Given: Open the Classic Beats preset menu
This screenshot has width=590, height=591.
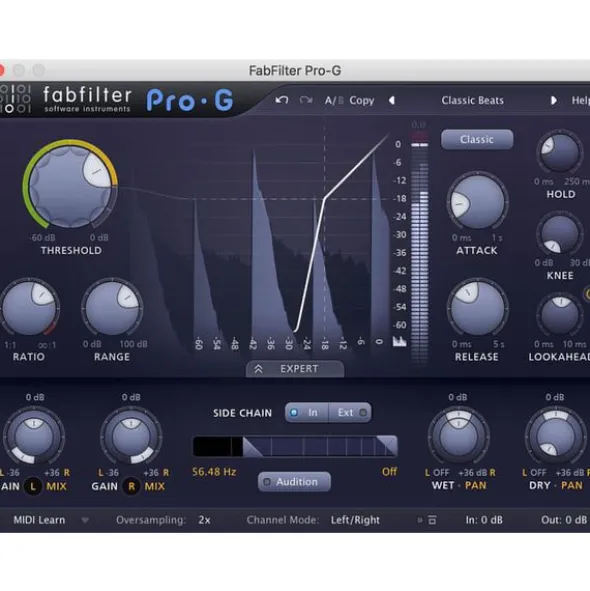Looking at the screenshot, I should (x=472, y=101).
